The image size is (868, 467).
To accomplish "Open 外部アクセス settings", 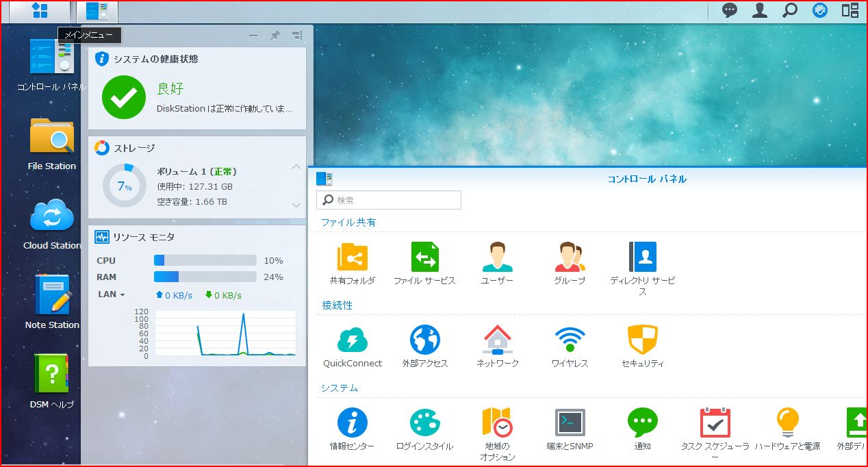I will pyautogui.click(x=424, y=346).
